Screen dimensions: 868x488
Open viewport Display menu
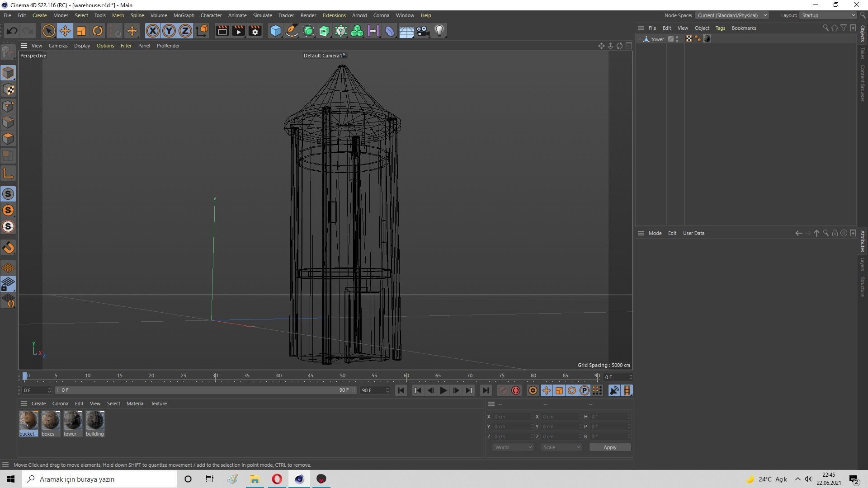click(x=82, y=46)
